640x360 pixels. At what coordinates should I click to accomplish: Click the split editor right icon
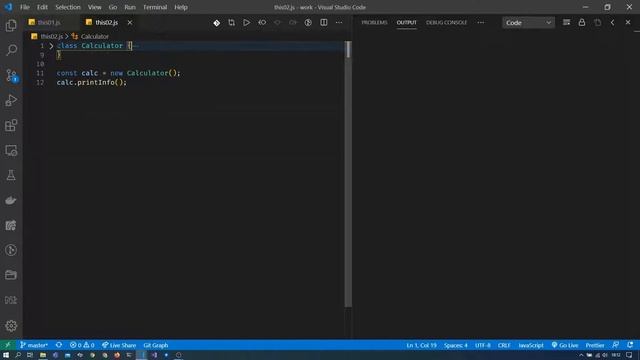(324, 22)
